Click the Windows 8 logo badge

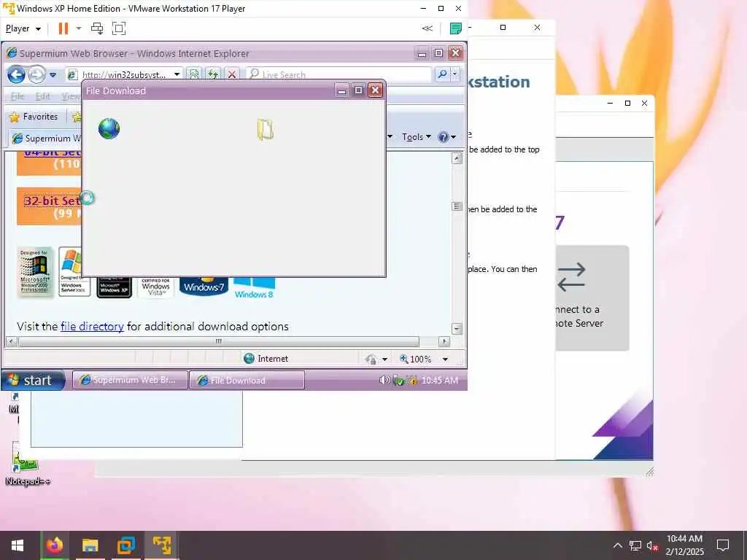point(253,289)
